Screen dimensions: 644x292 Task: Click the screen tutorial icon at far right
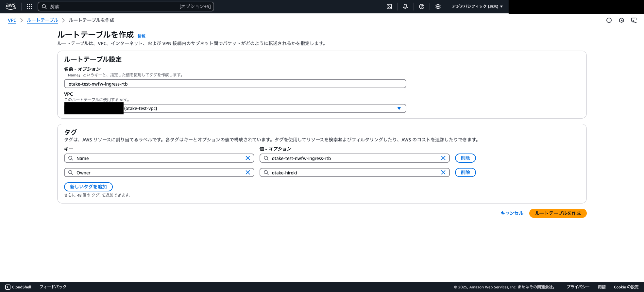click(x=634, y=20)
